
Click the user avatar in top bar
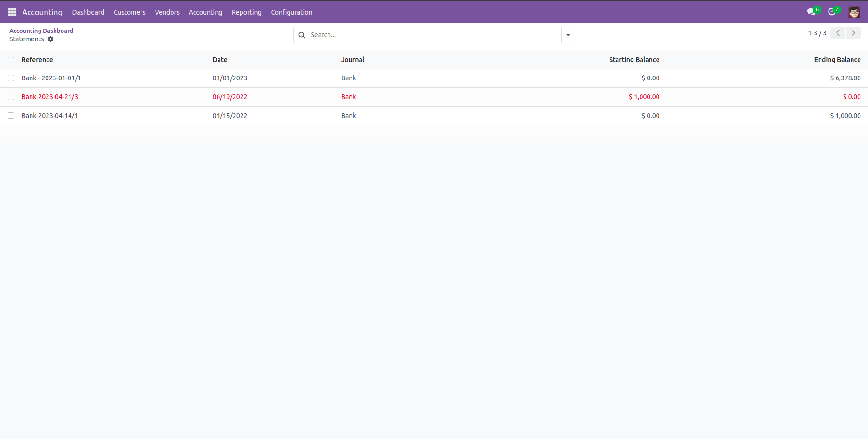click(853, 12)
